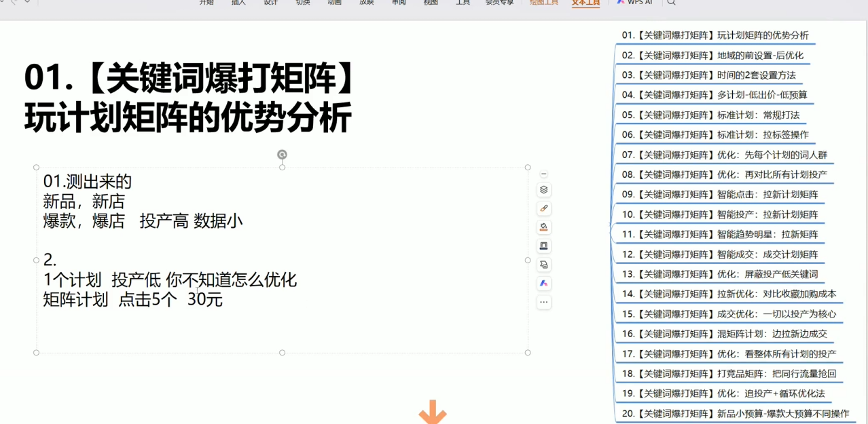This screenshot has width=868, height=424.
Task: Select the format painter brush icon
Action: [x=543, y=208]
